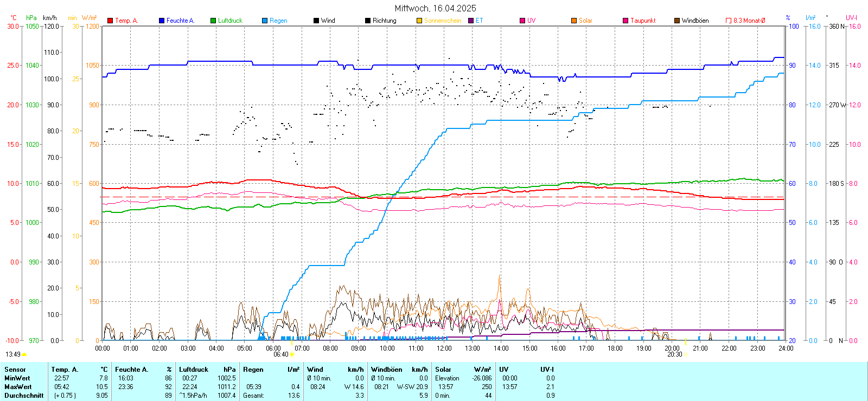Viewport: 868px width, 401px height.
Task: Toggle the 8.3 Monat-Ø checkbox
Action: pos(729,21)
